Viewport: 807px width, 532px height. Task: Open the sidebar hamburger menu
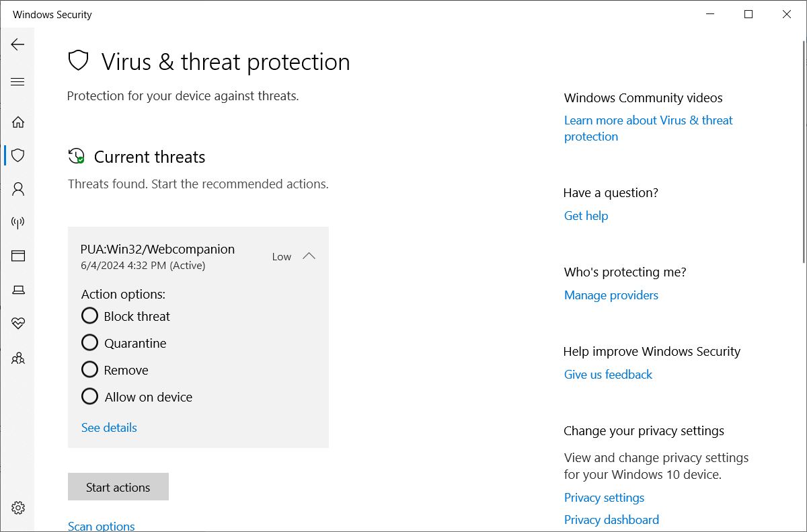(x=18, y=81)
